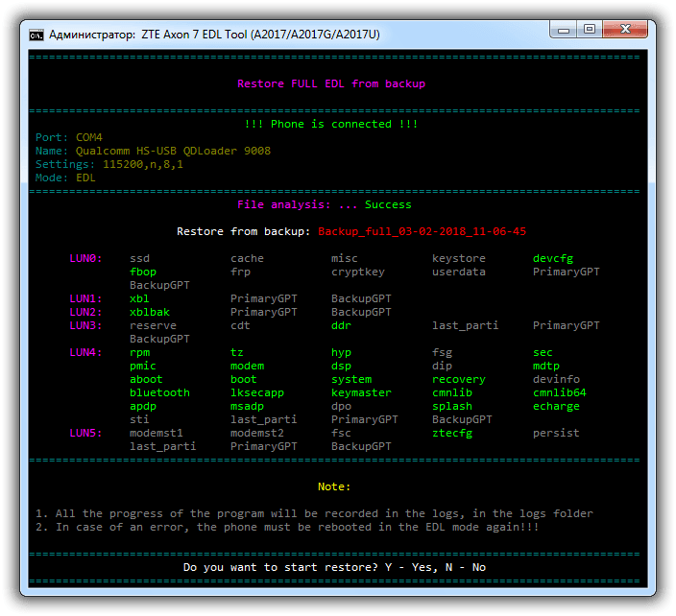Click the 'Restore FULL EDL from backup' heading
Image resolution: width=676 pixels, height=616 pixels.
pyautogui.click(x=331, y=83)
